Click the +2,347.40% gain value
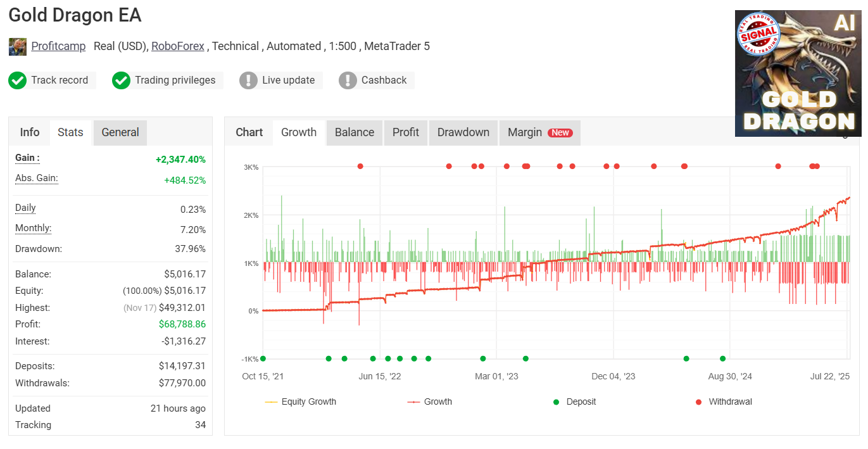The height and width of the screenshot is (449, 868). click(x=180, y=160)
